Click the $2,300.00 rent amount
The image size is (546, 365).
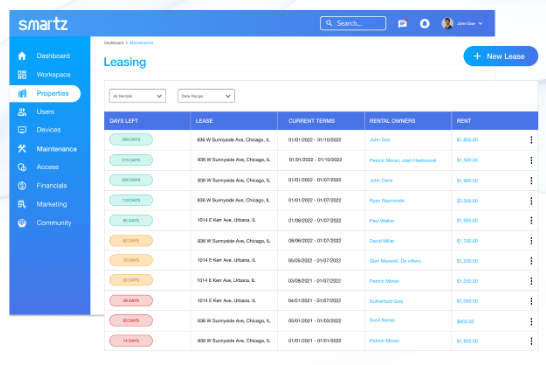click(x=467, y=201)
